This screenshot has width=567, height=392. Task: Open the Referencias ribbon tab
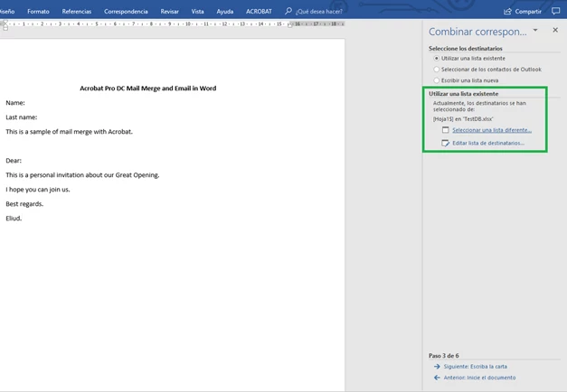(77, 12)
